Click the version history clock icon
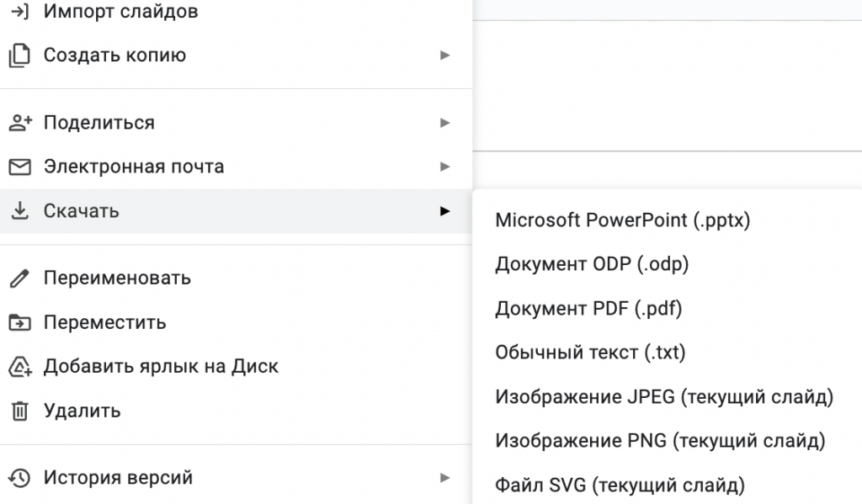The width and height of the screenshot is (862, 504). pos(19,476)
